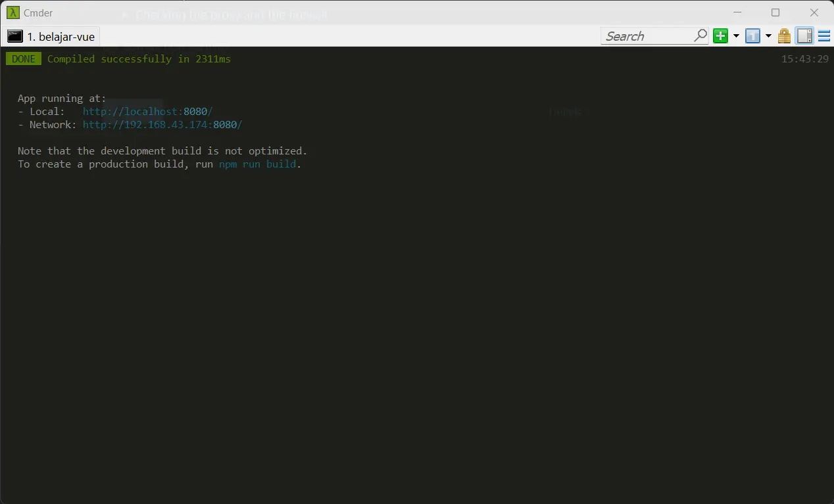The width and height of the screenshot is (834, 504).
Task: Close the Cmder window
Action: tap(814, 12)
